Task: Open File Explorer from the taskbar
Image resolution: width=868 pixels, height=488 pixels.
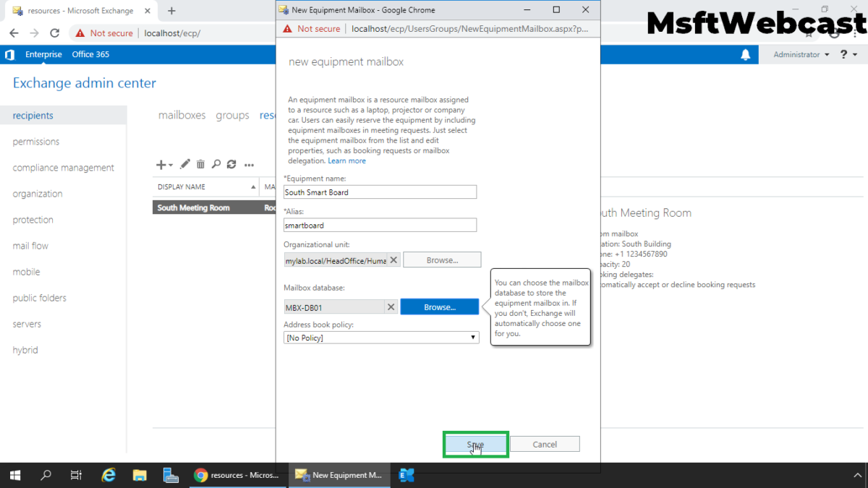Action: tap(140, 475)
